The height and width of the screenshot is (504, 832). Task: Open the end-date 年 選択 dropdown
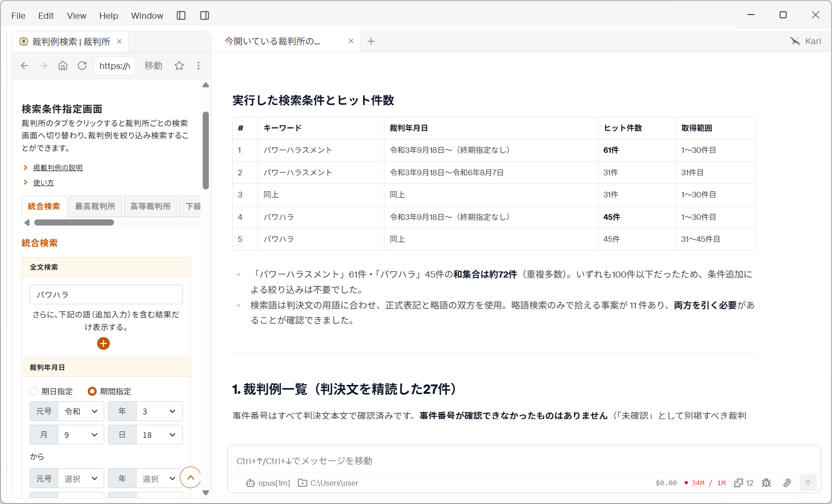click(159, 479)
